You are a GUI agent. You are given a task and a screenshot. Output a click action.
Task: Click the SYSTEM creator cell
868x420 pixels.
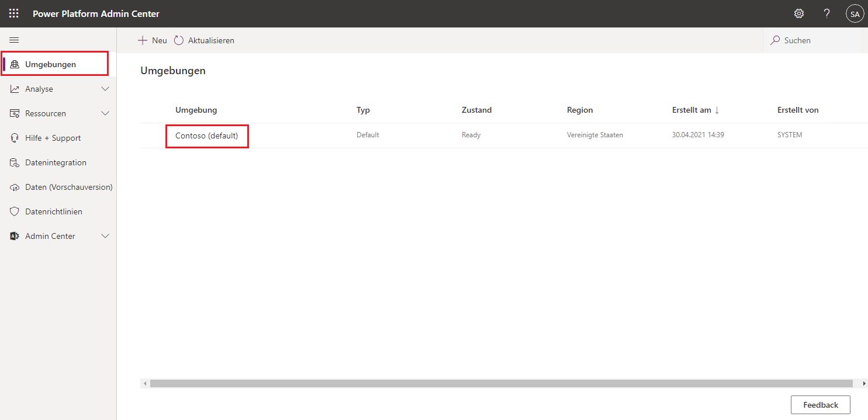point(790,135)
